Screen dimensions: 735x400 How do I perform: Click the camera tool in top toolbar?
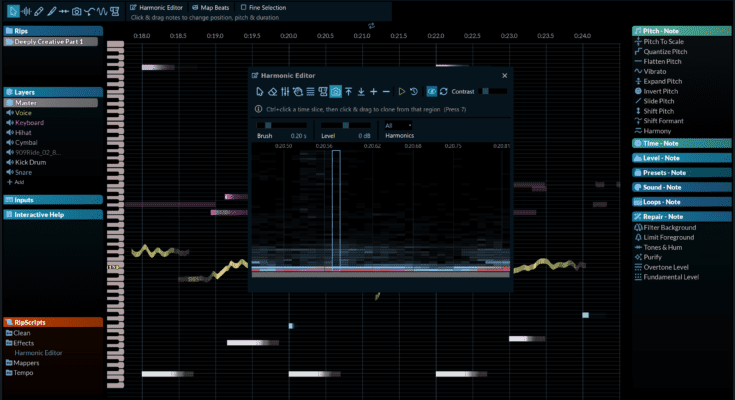tap(77, 11)
